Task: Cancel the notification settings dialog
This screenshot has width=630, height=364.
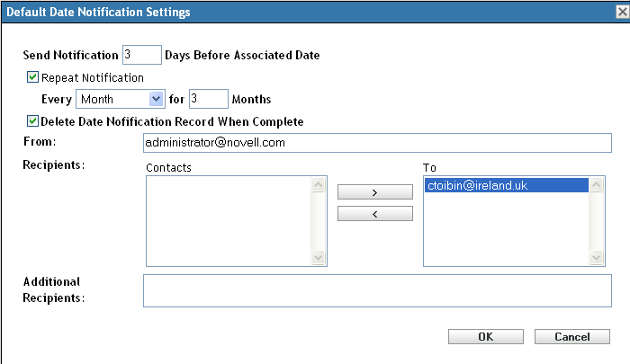Action: tap(572, 336)
